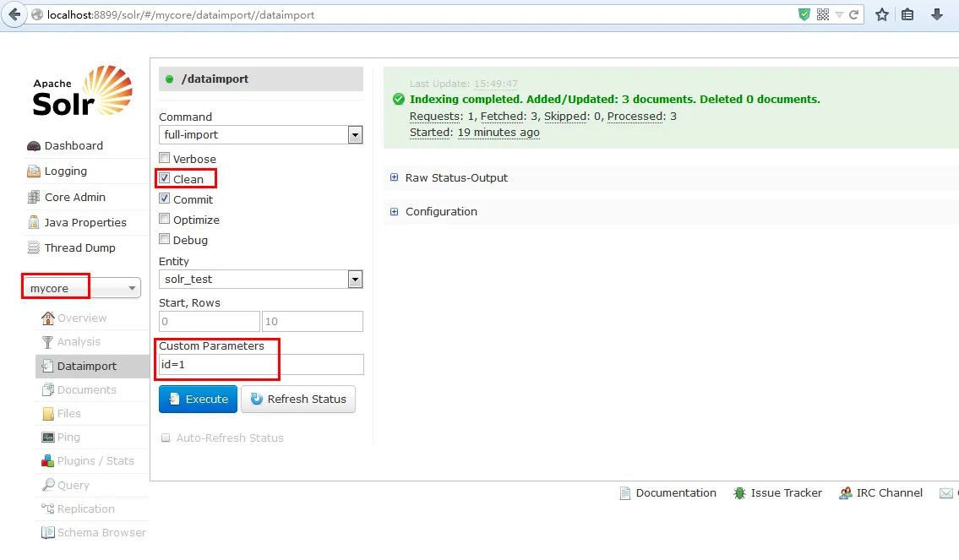Click the Replication icon
This screenshot has height=560, width=959.
47,508
